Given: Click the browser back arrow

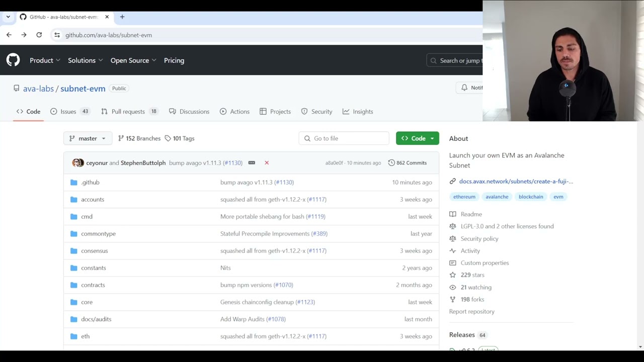Looking at the screenshot, I should tap(9, 35).
